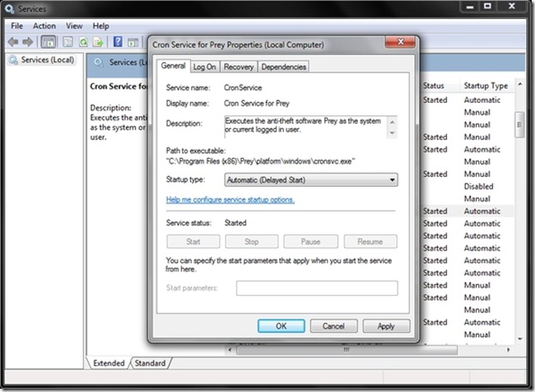The image size is (535, 392).
Task: Click the Services magnifier icon in the window title bar
Action: click(10, 9)
